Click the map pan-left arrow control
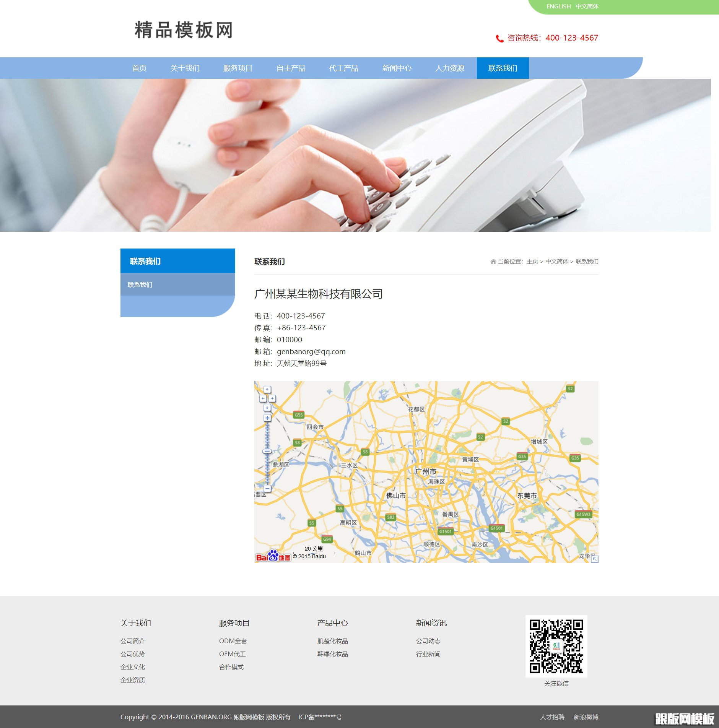 263,398
